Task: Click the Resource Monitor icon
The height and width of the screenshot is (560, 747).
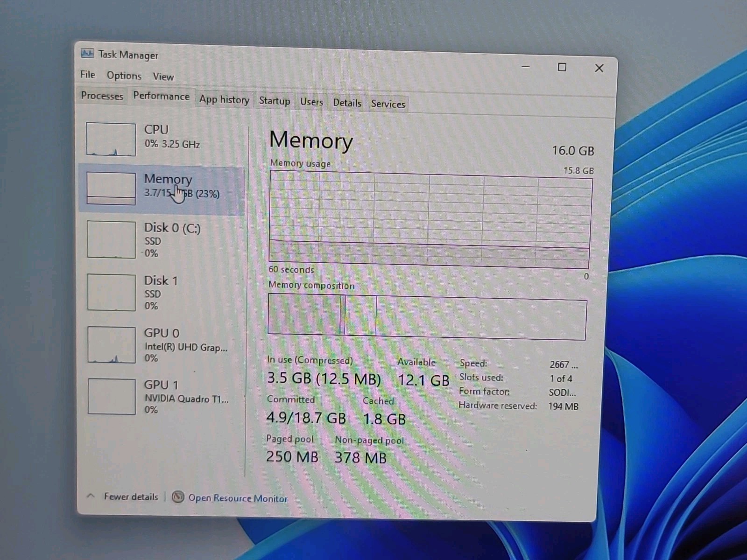Action: 177,497
